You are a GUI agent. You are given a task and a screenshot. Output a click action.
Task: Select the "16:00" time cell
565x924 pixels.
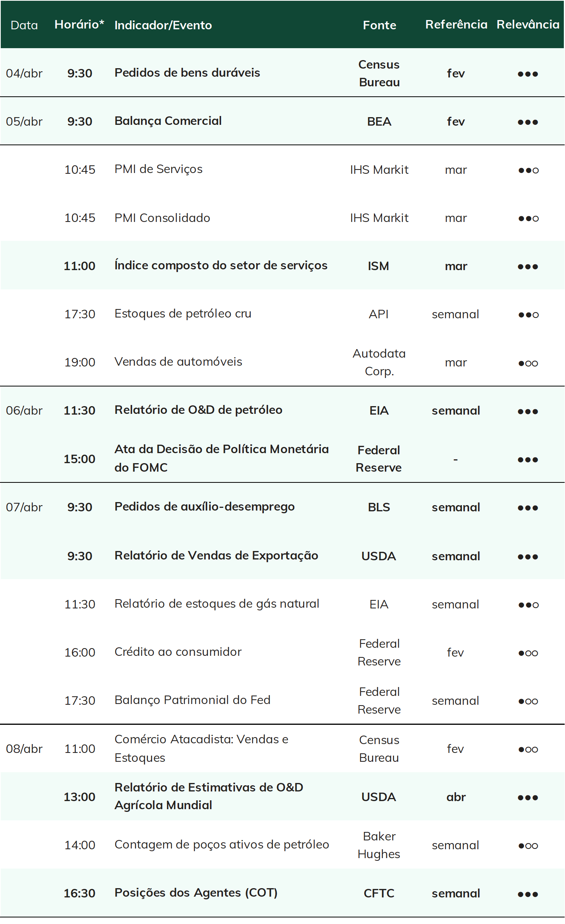point(80,652)
